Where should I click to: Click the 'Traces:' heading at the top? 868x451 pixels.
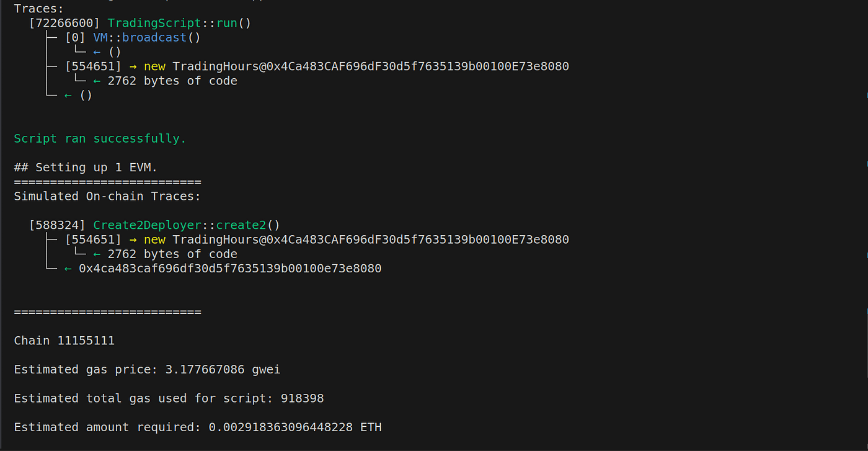click(x=38, y=9)
